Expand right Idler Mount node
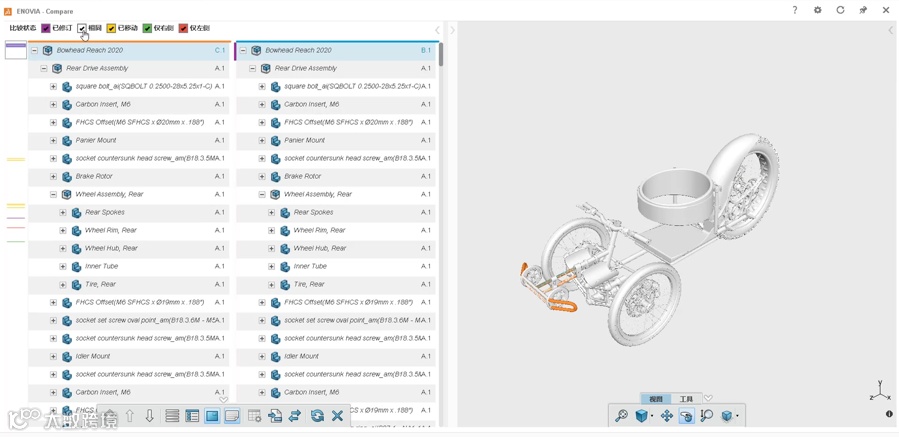 (x=262, y=357)
